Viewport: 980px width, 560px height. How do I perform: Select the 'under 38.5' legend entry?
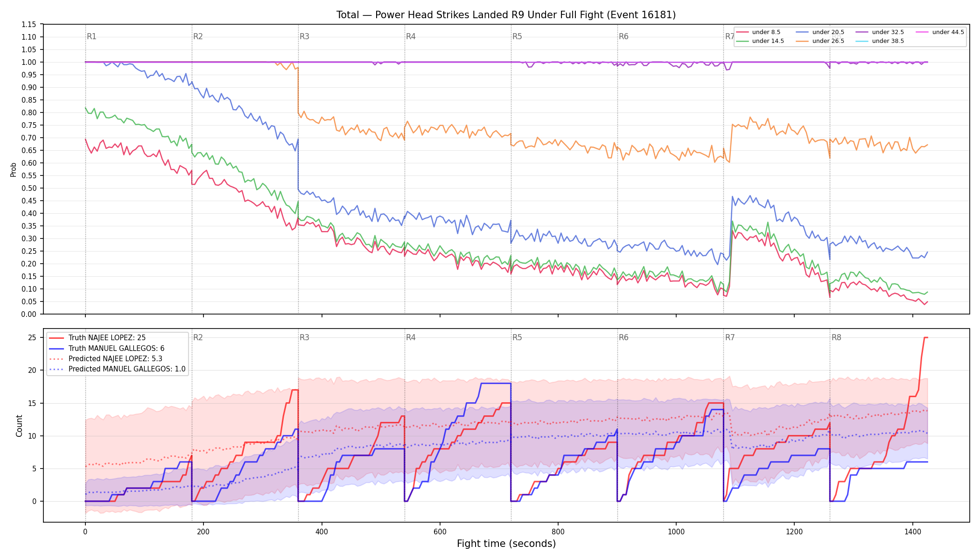coord(880,41)
